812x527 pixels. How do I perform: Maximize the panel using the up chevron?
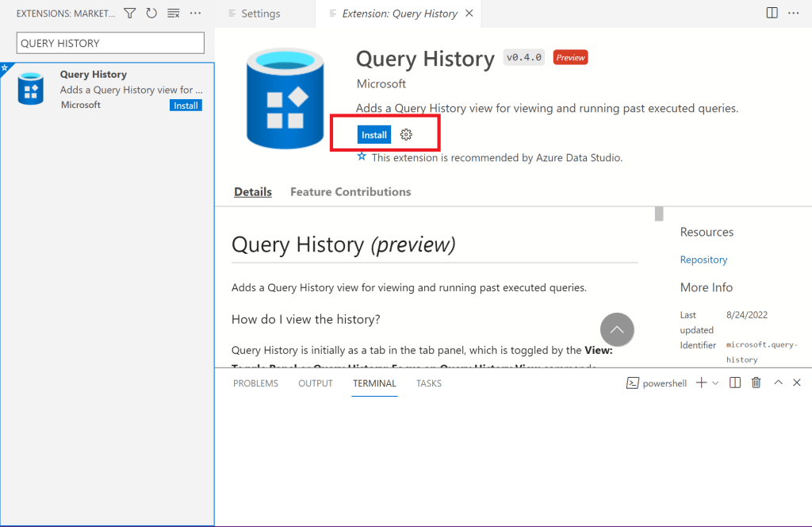pos(778,383)
